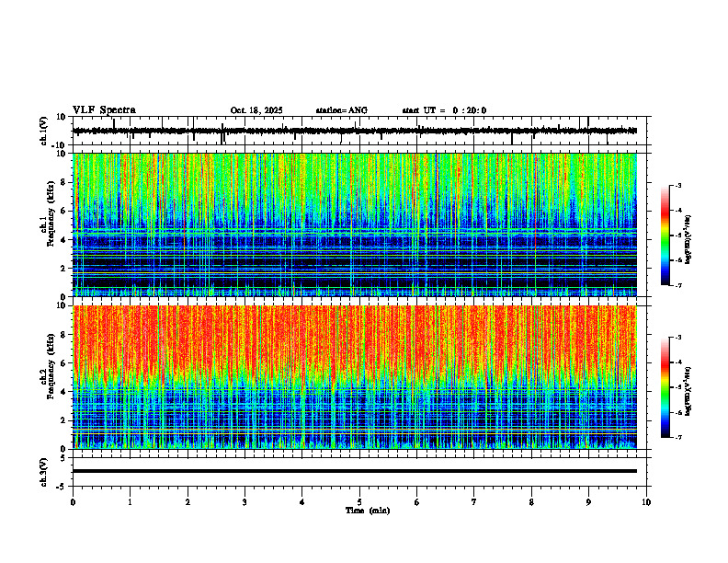
Task: Click the flat ch.3 voltage trace
Action: point(355,471)
